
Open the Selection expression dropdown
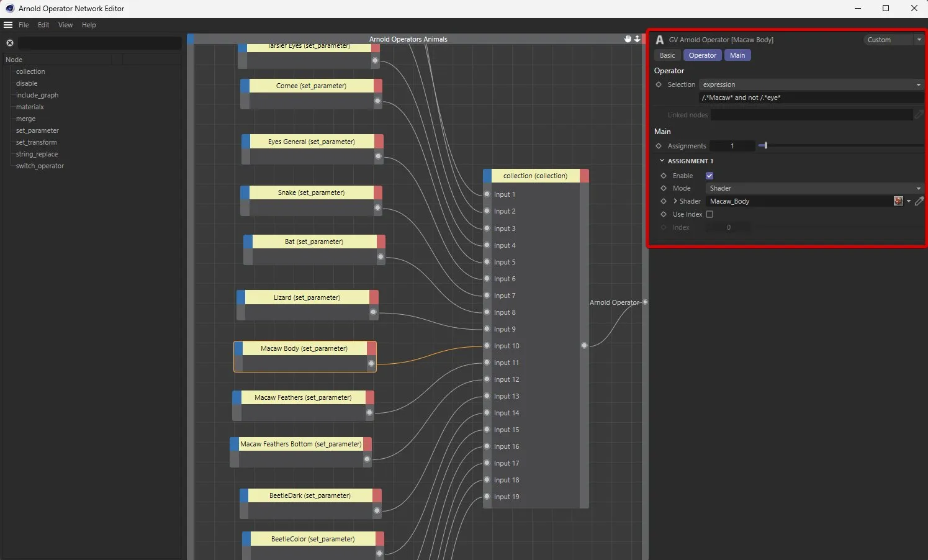click(811, 84)
